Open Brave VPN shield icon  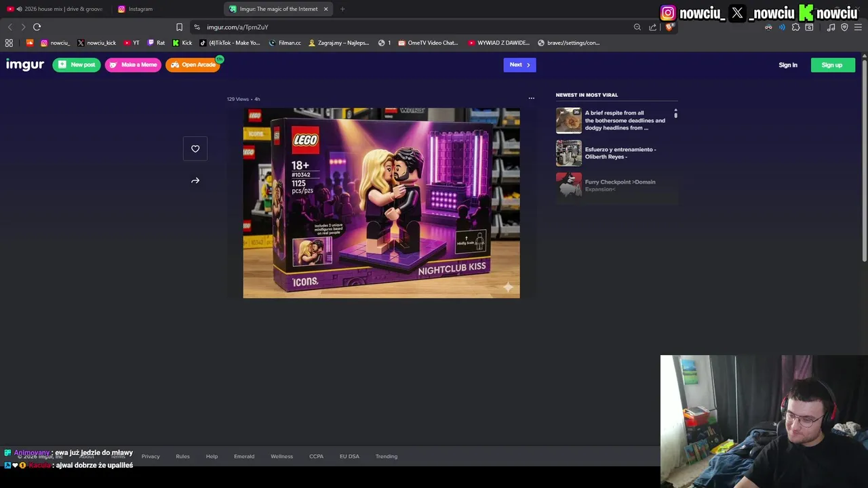844,27
